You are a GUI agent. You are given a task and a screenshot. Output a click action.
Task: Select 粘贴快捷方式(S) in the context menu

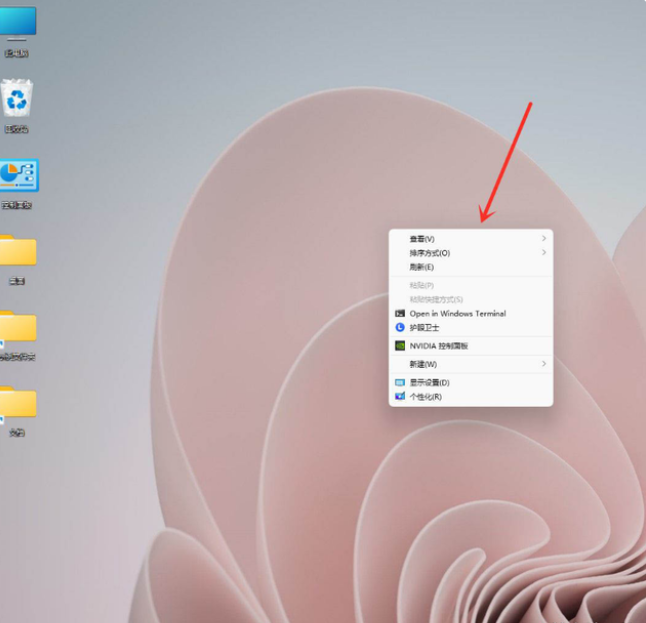click(x=436, y=299)
